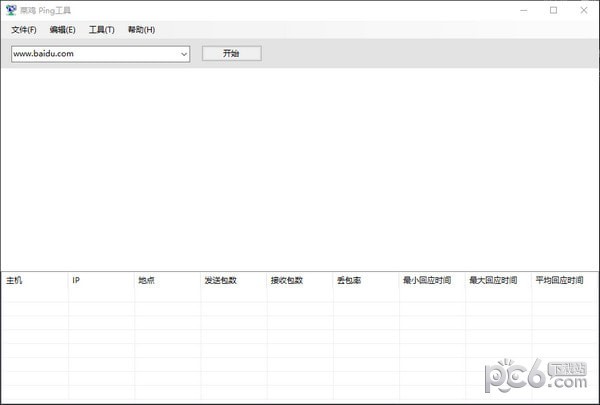Click the www.baidu.com address input field

coord(94,54)
